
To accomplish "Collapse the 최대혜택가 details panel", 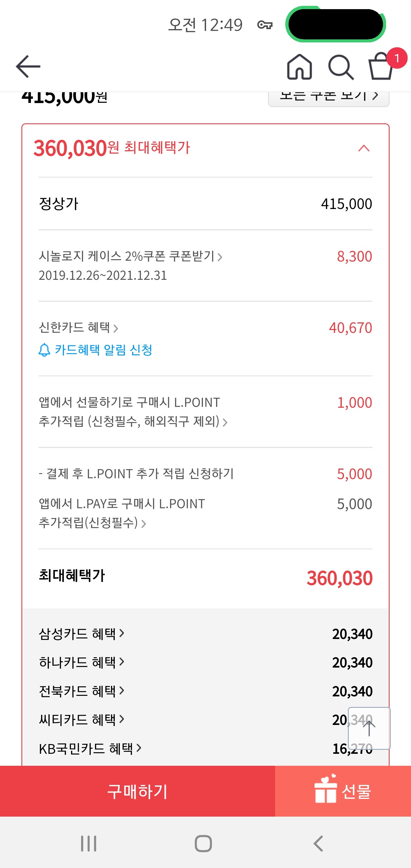I will click(364, 148).
